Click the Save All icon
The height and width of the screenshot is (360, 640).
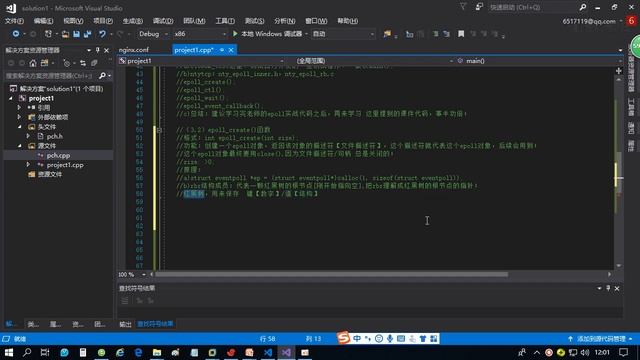[x=87, y=34]
